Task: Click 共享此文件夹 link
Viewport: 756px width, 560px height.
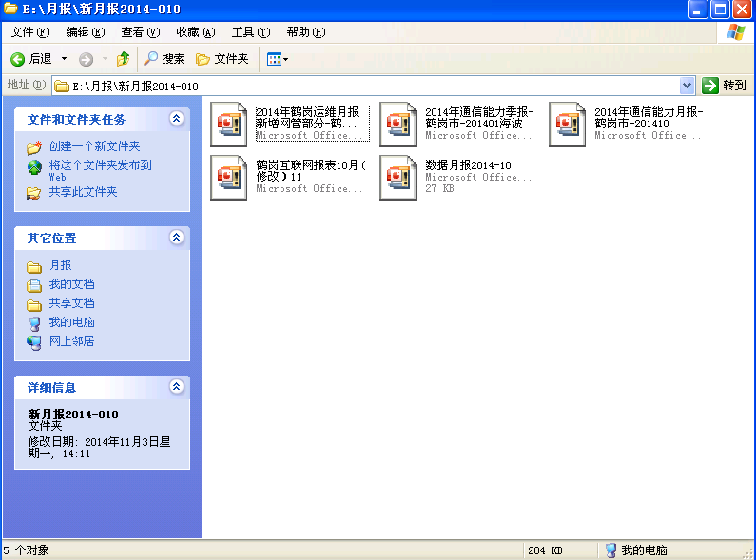Action: coord(83,192)
